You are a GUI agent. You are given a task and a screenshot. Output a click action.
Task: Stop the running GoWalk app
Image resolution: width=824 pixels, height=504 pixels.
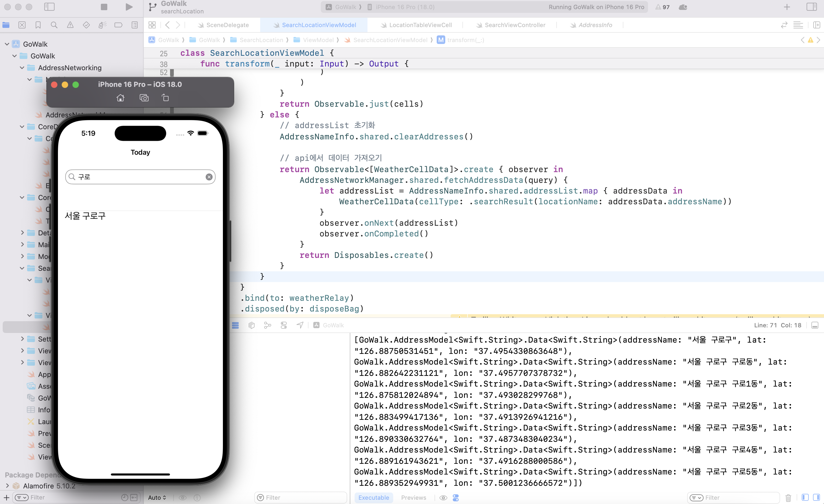coord(104,7)
